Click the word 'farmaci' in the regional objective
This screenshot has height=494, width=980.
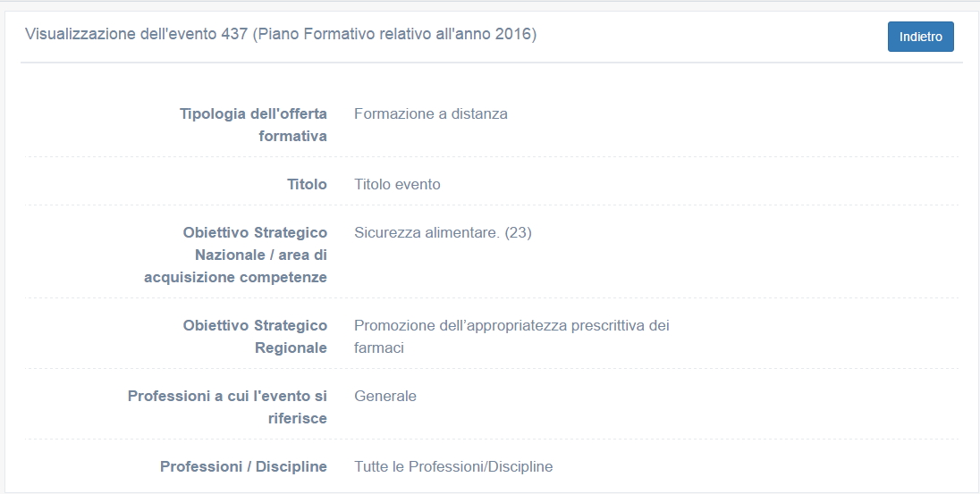tap(379, 347)
